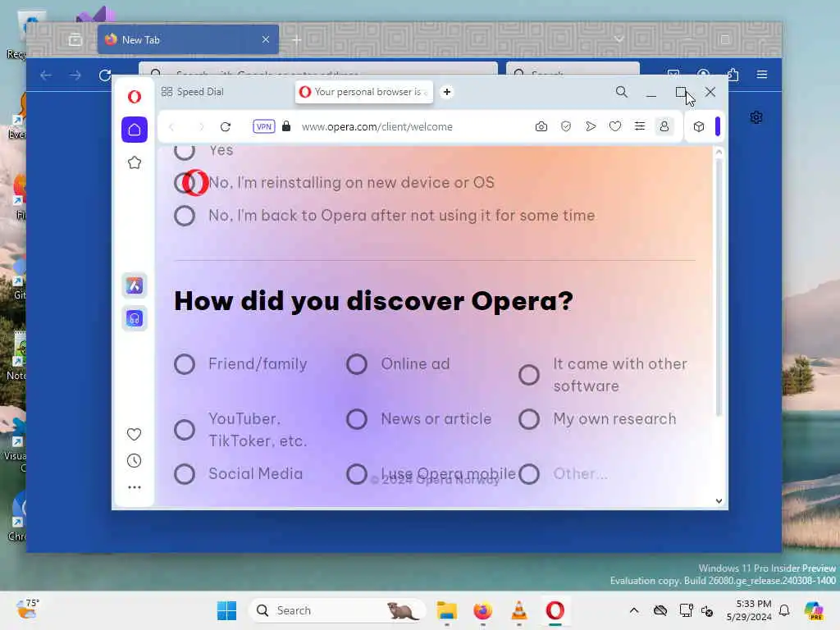Viewport: 840px width, 630px height.
Task: Open weather widget showing 75°
Action: [x=27, y=609]
